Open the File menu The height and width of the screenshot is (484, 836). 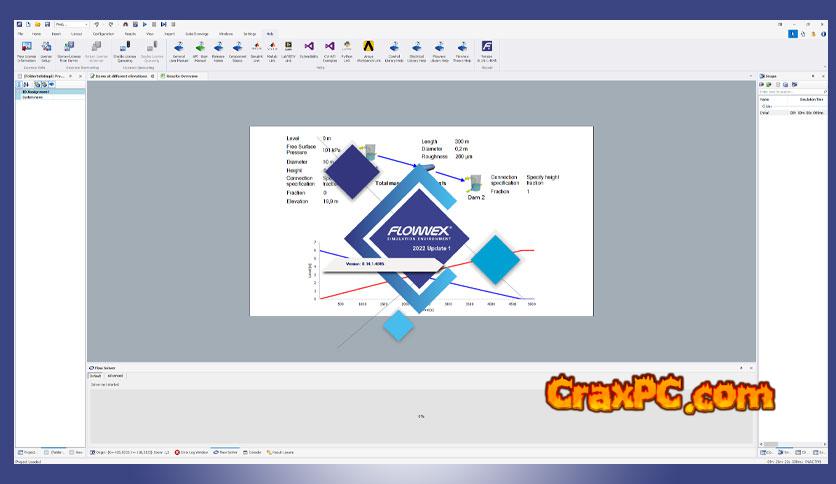pyautogui.click(x=20, y=34)
